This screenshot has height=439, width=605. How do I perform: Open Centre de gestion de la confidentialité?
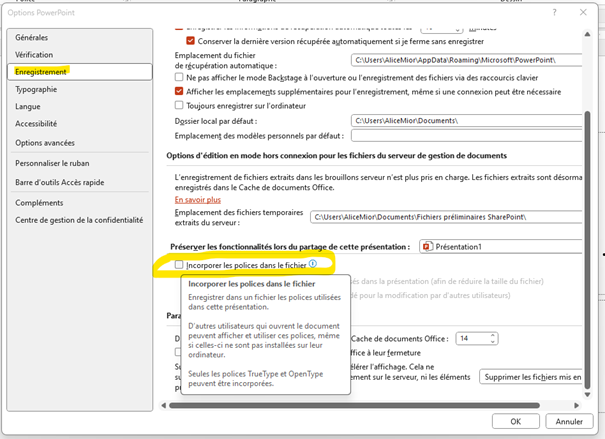coord(79,220)
